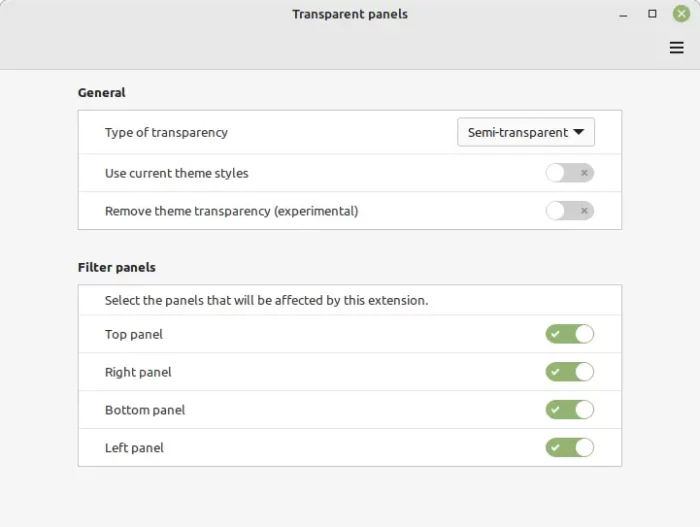
Task: Click the Bottom panel label text
Action: pos(145,410)
